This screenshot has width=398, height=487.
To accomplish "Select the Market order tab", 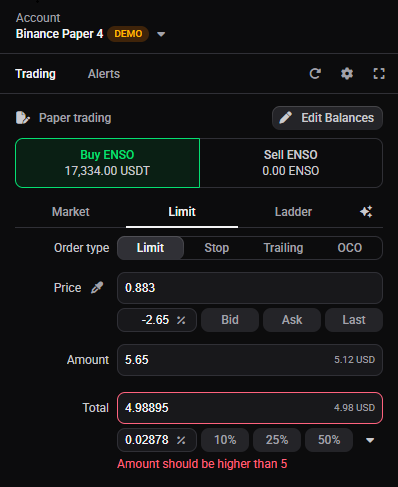I will coord(71,212).
